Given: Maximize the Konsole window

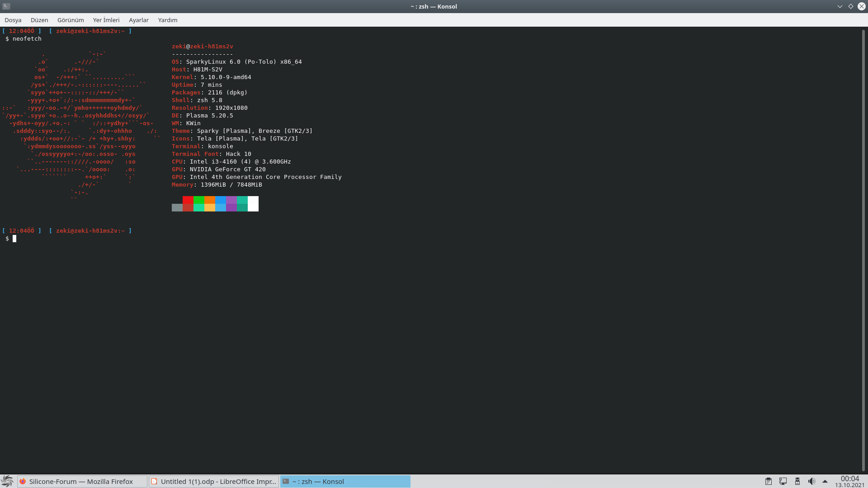Looking at the screenshot, I should coord(851,6).
